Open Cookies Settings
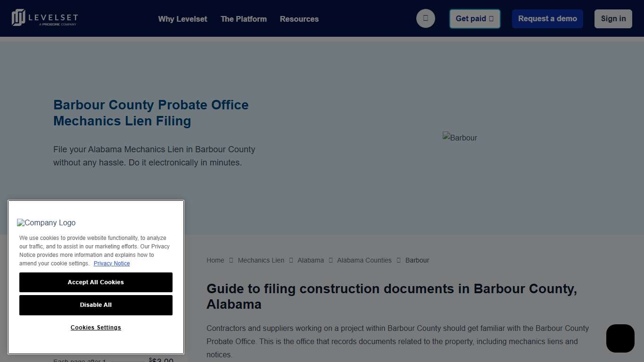Viewport: 644px width, 362px height. [x=96, y=327]
